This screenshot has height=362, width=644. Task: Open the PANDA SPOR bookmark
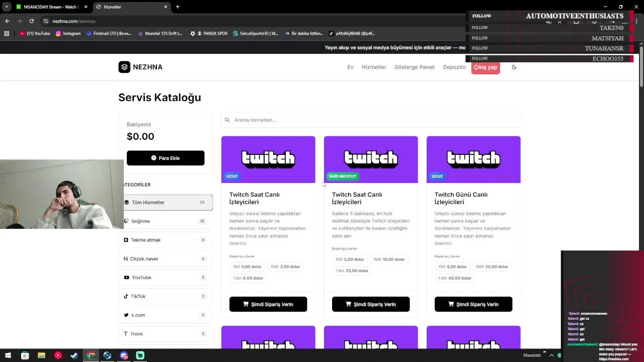coord(209,34)
